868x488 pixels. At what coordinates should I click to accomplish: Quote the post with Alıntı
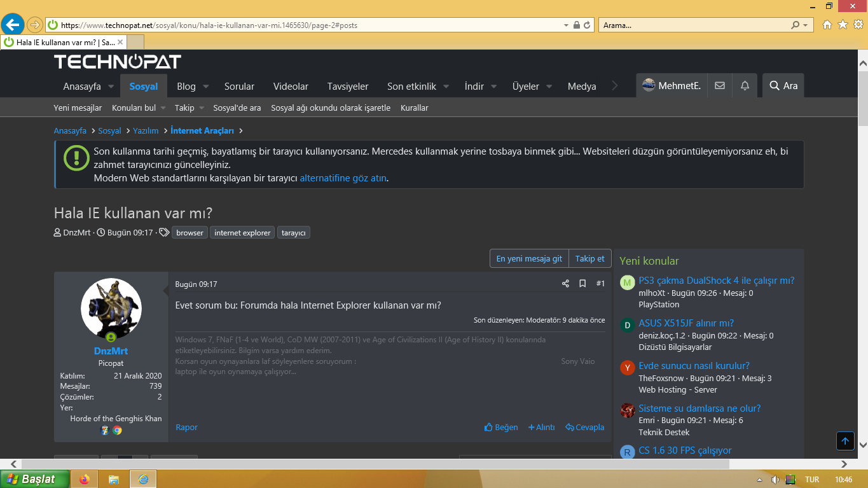click(542, 428)
